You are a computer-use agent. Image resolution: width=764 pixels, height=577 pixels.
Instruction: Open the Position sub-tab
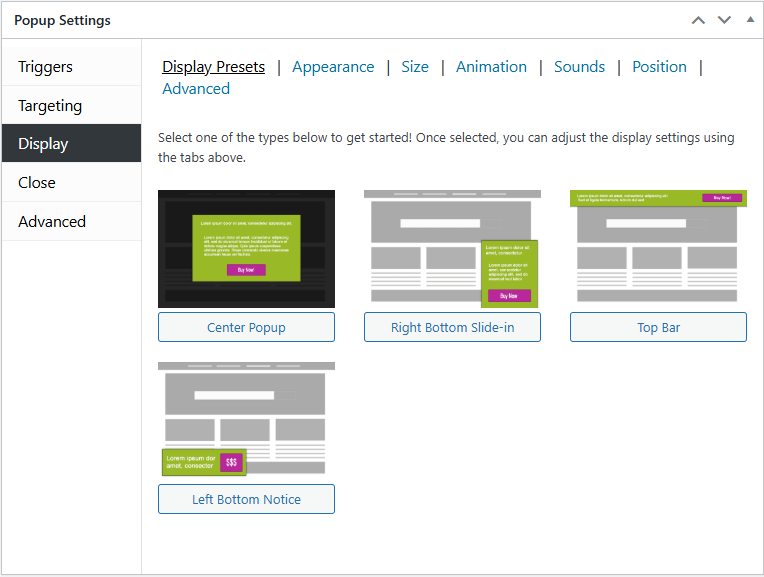click(x=659, y=67)
